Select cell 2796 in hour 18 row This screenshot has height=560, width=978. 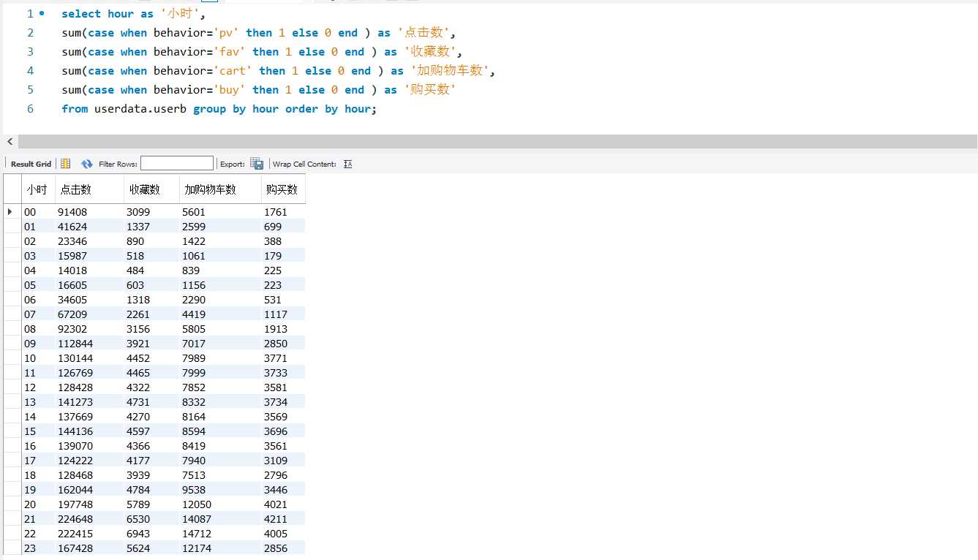click(283, 475)
